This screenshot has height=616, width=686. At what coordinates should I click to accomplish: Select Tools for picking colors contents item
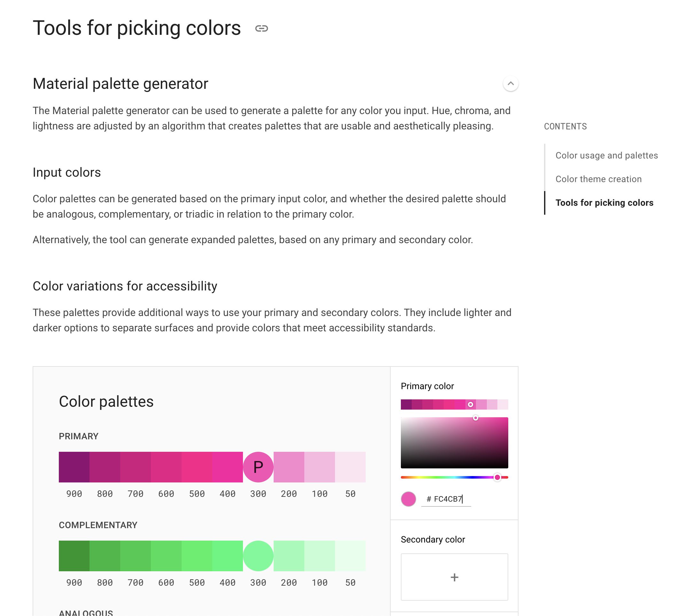604,203
